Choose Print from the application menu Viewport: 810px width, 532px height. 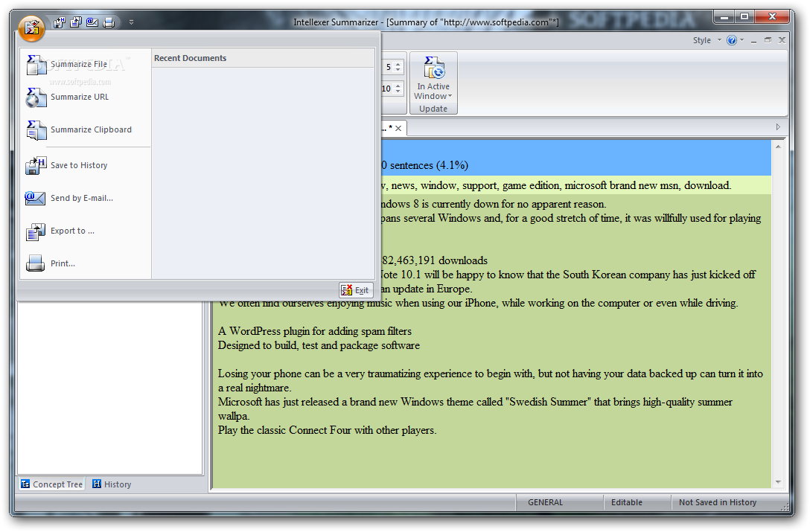coord(85,264)
